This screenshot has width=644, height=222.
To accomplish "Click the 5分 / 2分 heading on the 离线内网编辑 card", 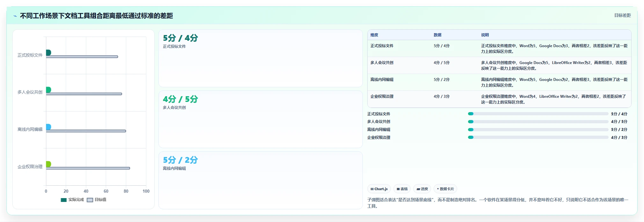I will coord(180,160).
